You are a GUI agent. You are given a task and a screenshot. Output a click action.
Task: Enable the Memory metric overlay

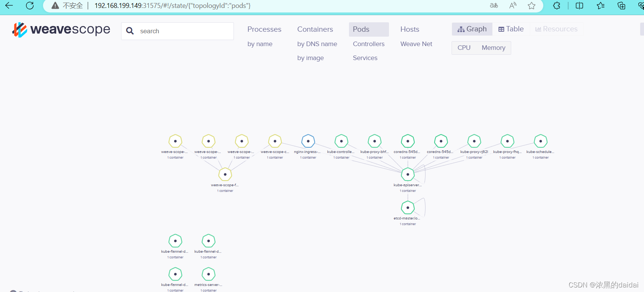tap(493, 48)
